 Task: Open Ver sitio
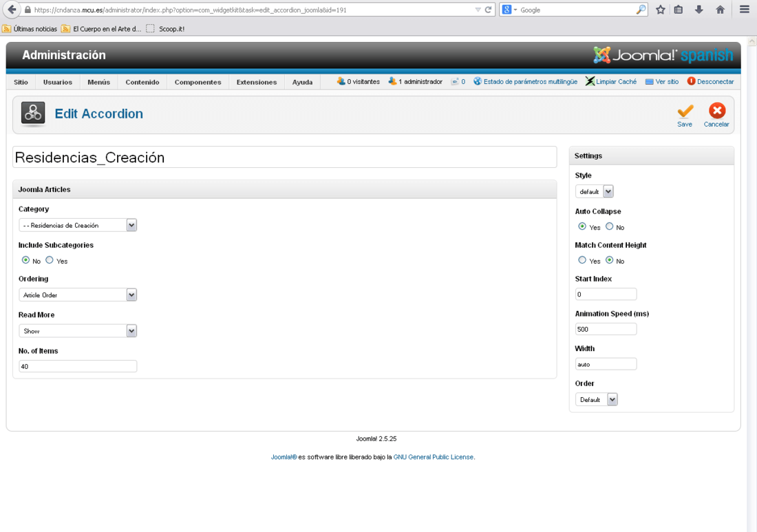pyautogui.click(x=662, y=82)
